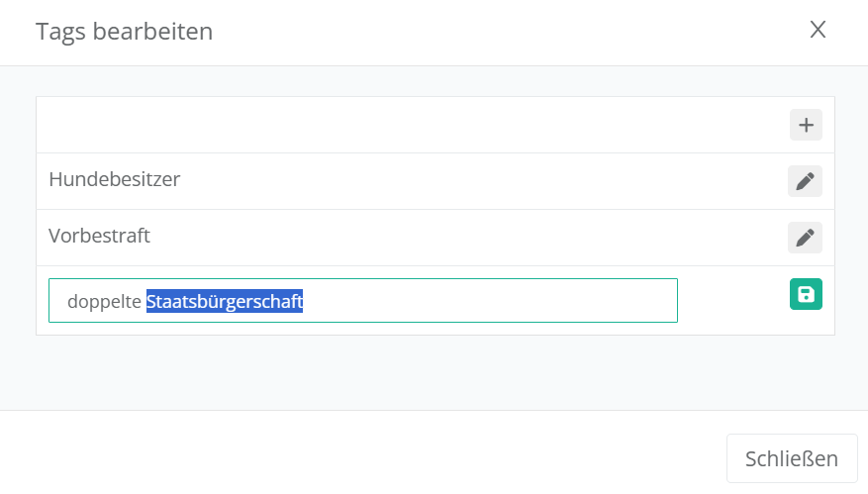Select the Vorbestraft tag label
Viewport: 868px width, 494px height.
click(x=99, y=237)
